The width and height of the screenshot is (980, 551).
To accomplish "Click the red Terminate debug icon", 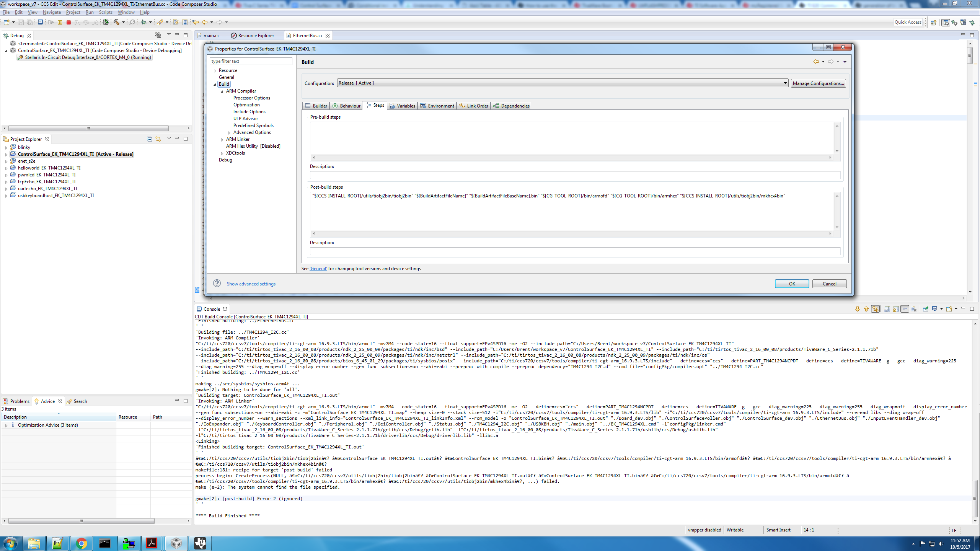I will pyautogui.click(x=69, y=22).
